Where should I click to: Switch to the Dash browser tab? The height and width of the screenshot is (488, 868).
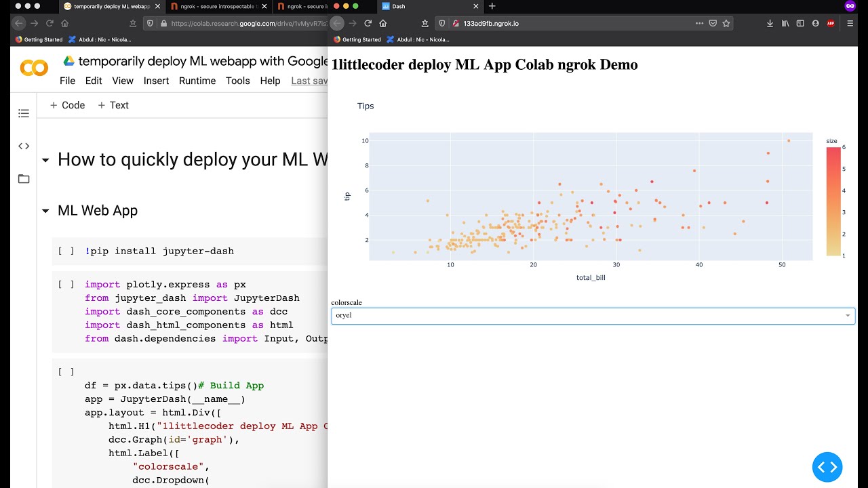click(x=427, y=6)
